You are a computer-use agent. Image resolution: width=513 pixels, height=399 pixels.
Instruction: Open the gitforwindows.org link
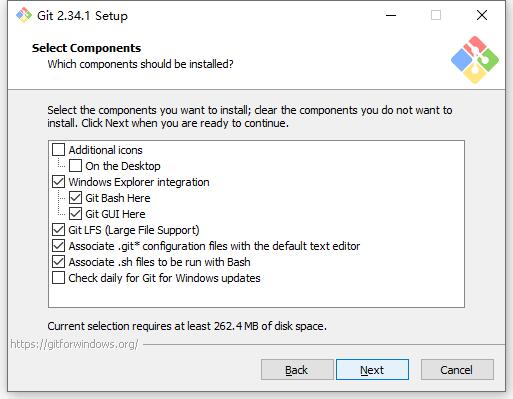click(74, 344)
